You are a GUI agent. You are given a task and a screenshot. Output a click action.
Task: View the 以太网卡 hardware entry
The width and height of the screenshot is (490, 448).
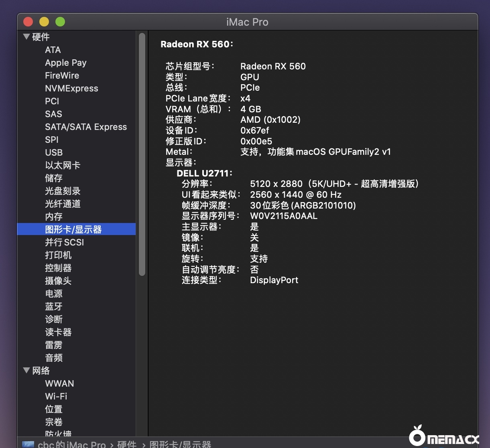click(63, 165)
